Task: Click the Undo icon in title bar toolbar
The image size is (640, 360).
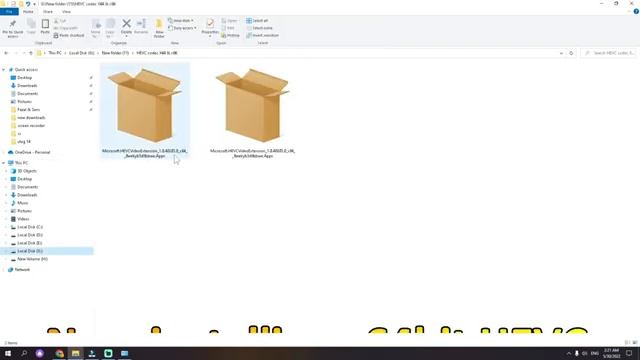Action: pos(28,4)
